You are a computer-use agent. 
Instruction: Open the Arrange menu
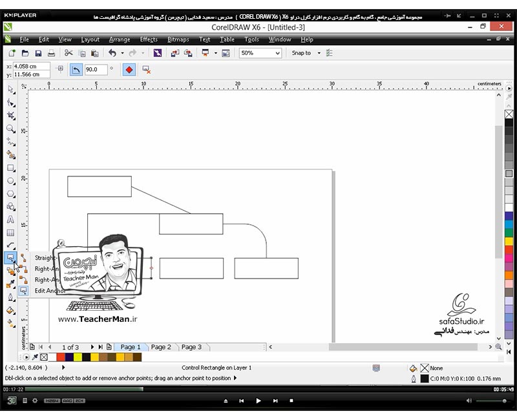(x=120, y=39)
